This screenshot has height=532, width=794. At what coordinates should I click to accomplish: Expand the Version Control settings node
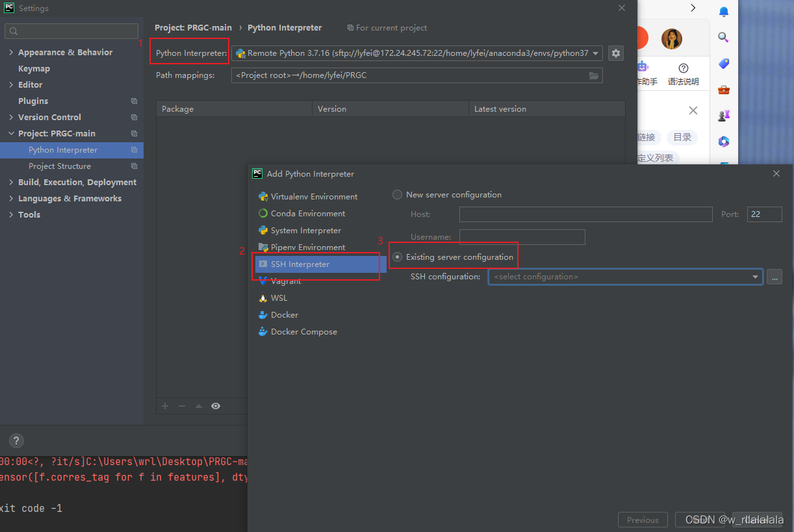(11, 118)
